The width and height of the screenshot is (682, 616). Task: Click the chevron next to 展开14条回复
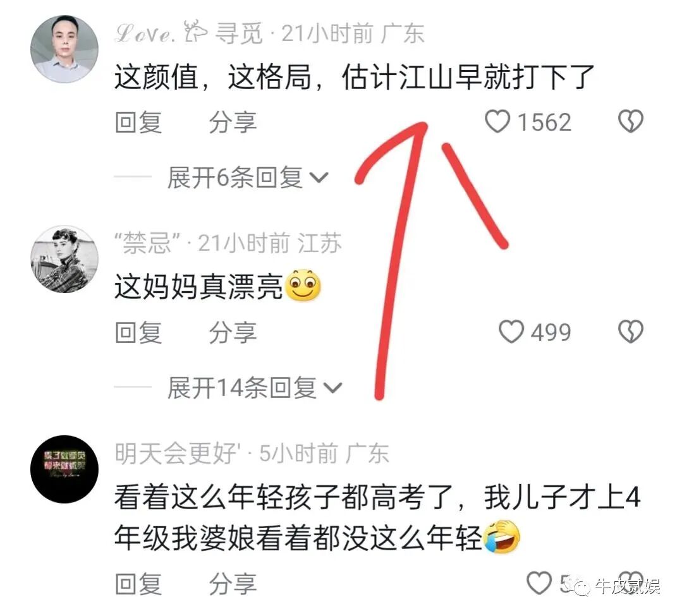click(333, 388)
